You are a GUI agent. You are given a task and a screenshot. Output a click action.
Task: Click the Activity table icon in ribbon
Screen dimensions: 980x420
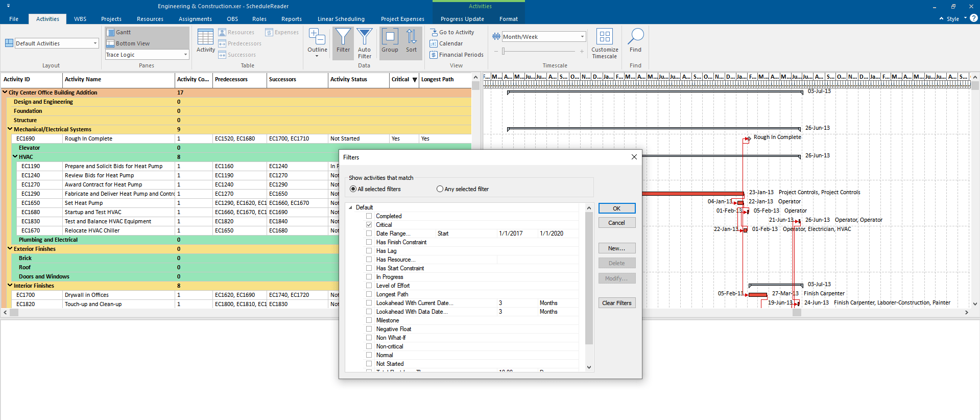(205, 41)
